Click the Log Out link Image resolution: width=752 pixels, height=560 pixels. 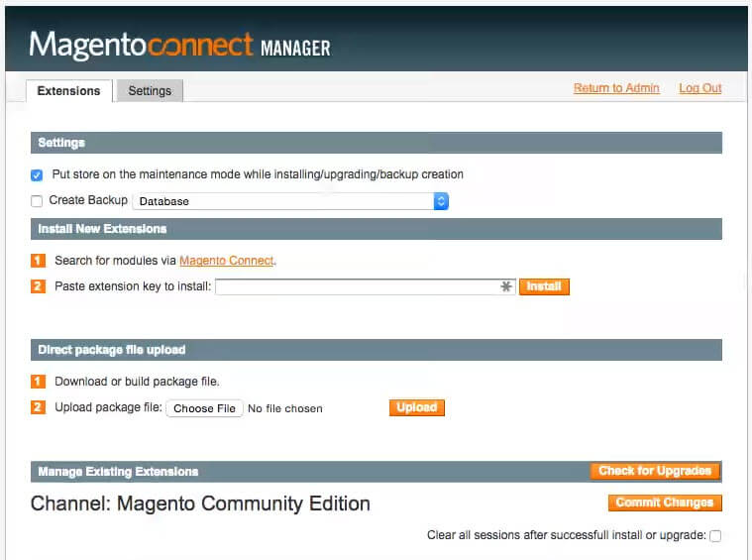(x=699, y=88)
